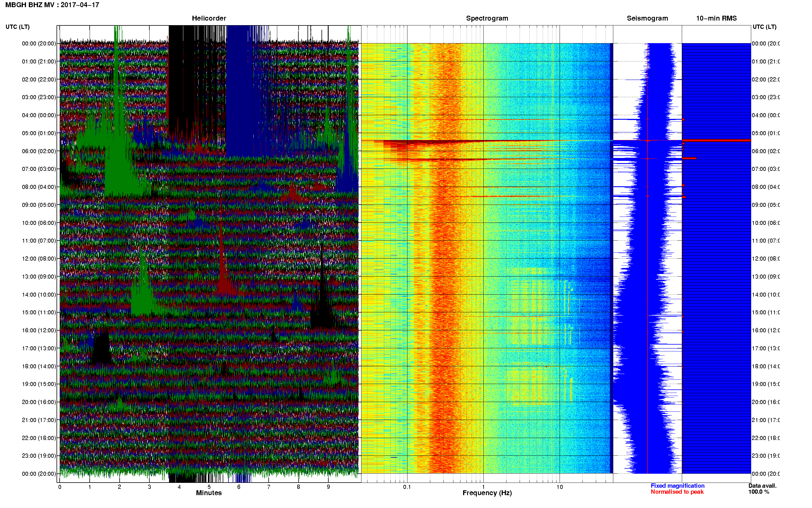Click the 'Seismogram' panel heading

tap(647, 18)
